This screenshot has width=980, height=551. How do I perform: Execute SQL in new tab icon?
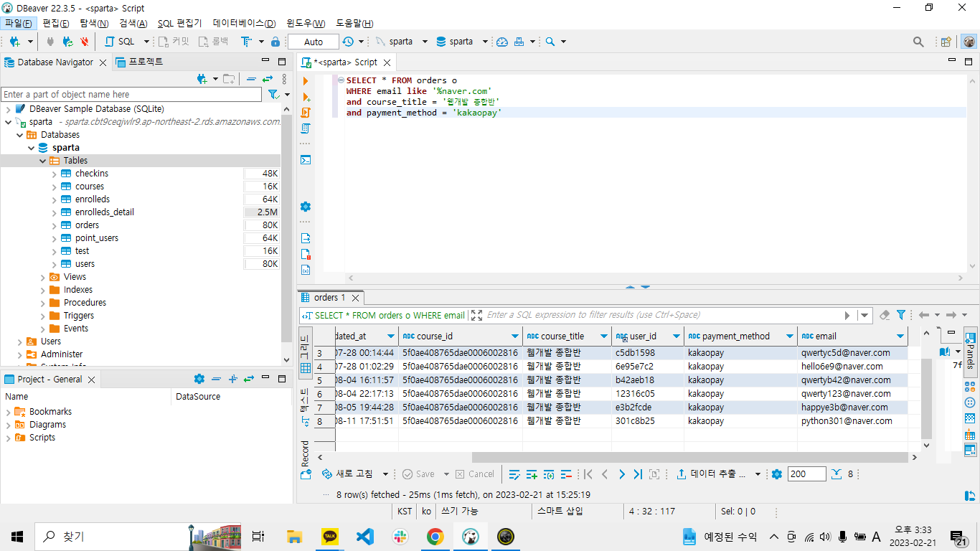(x=306, y=97)
